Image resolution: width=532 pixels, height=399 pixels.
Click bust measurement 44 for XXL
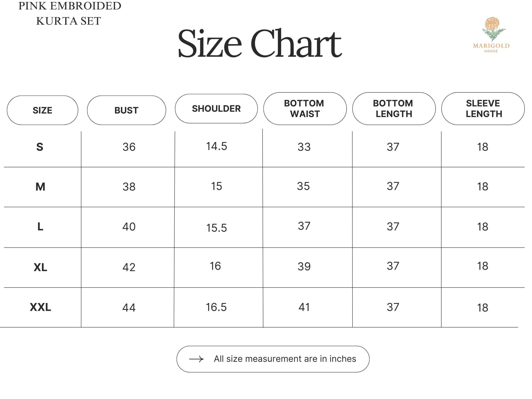[129, 308]
